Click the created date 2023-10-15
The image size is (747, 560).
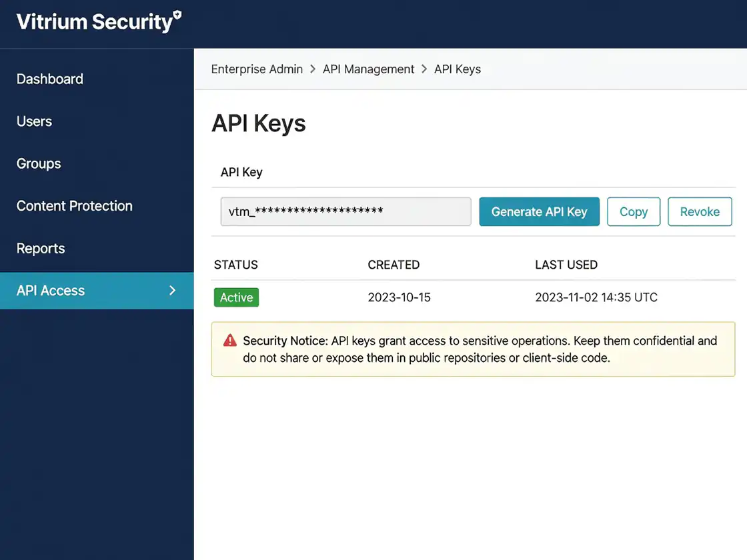pos(400,297)
